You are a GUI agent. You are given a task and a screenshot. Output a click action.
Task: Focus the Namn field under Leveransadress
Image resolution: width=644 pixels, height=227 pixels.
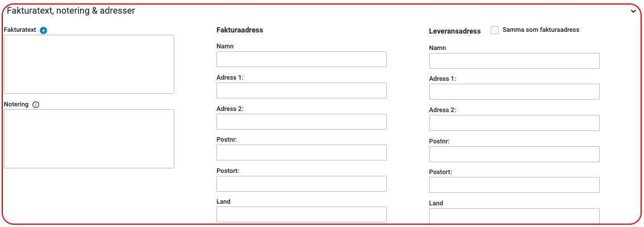point(514,61)
